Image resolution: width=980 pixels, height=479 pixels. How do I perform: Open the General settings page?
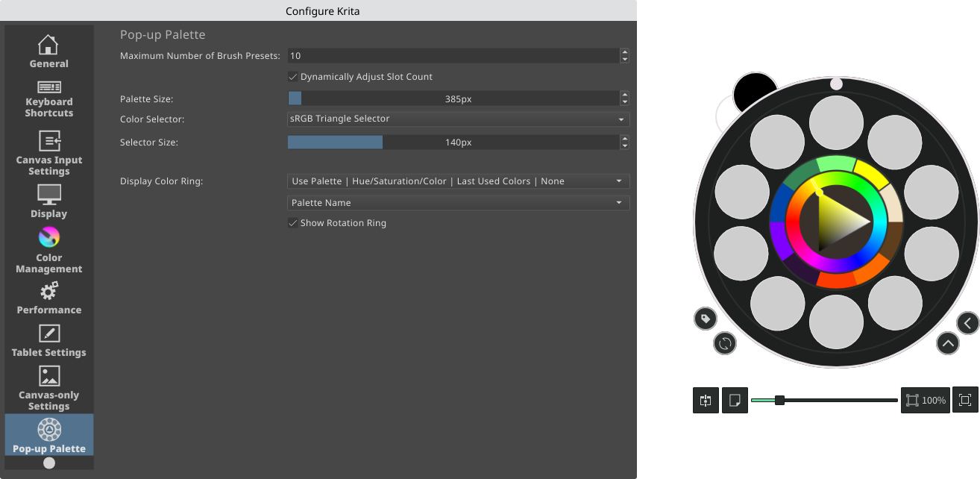coord(48,51)
